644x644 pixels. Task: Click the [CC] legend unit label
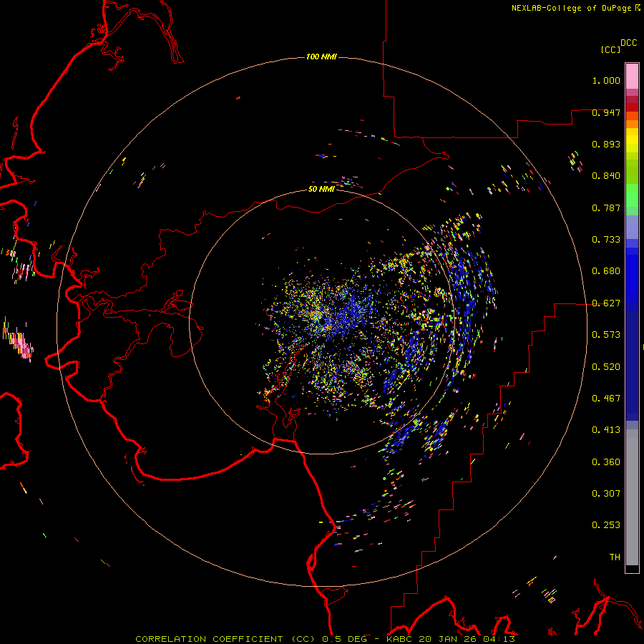(x=611, y=49)
